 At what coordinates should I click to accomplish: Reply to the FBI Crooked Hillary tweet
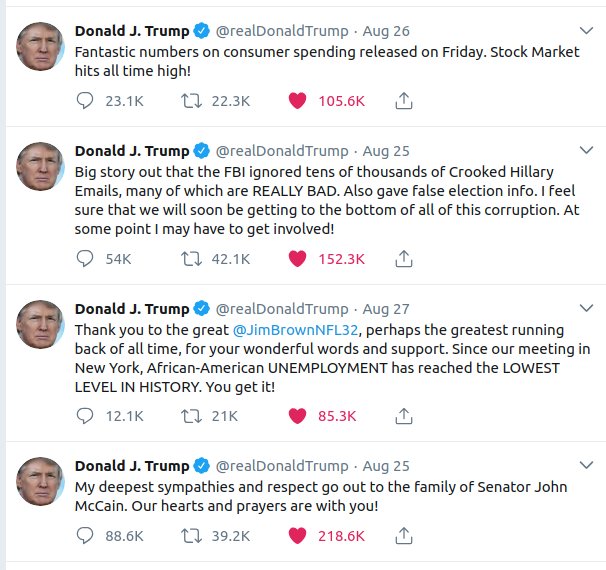[87, 258]
